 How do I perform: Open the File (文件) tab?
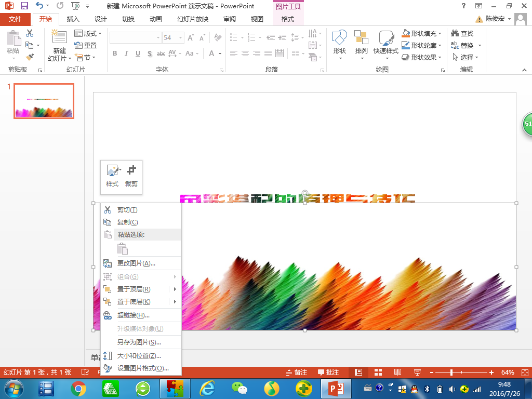pyautogui.click(x=15, y=19)
